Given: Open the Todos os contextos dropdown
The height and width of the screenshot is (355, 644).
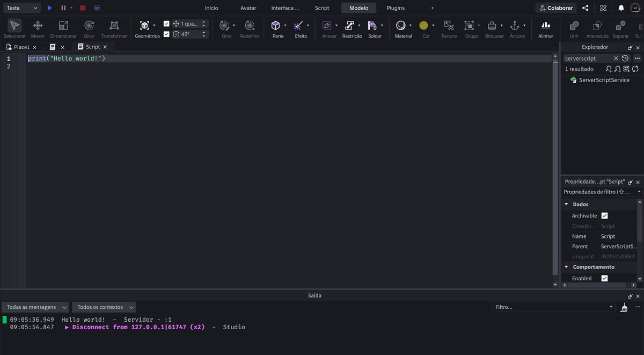Looking at the screenshot, I should click(x=104, y=307).
